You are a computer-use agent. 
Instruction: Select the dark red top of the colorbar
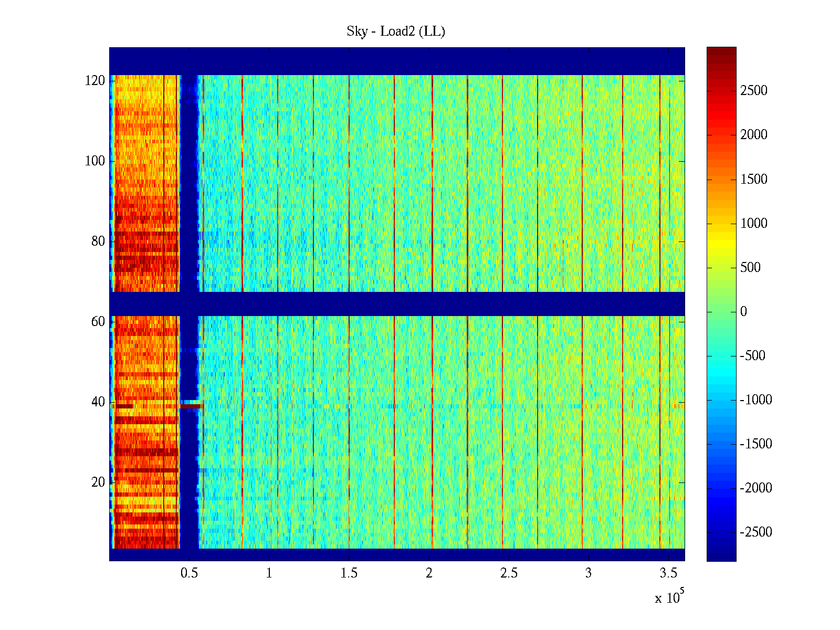tap(721, 51)
